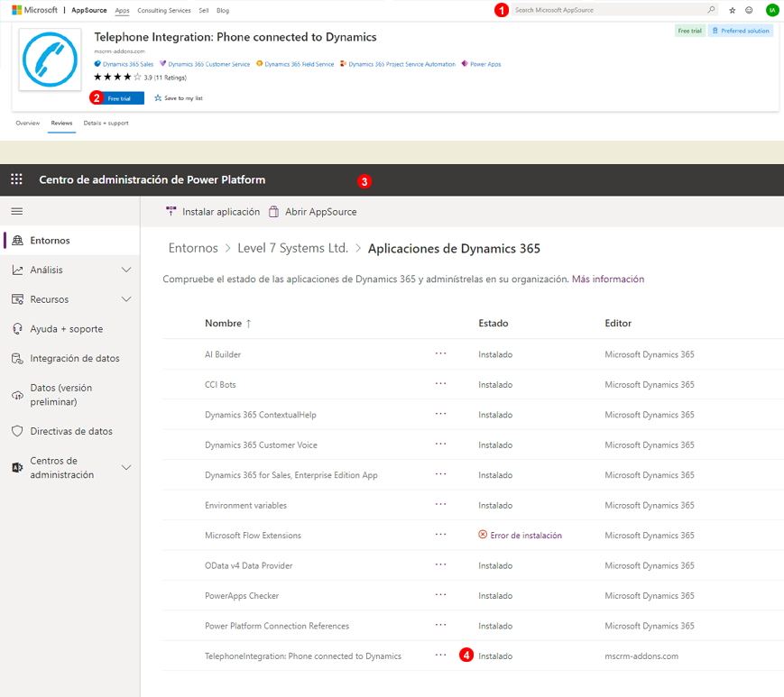Go to Entornos breadcrumb
Image resolution: width=784 pixels, height=697 pixels.
(193, 248)
